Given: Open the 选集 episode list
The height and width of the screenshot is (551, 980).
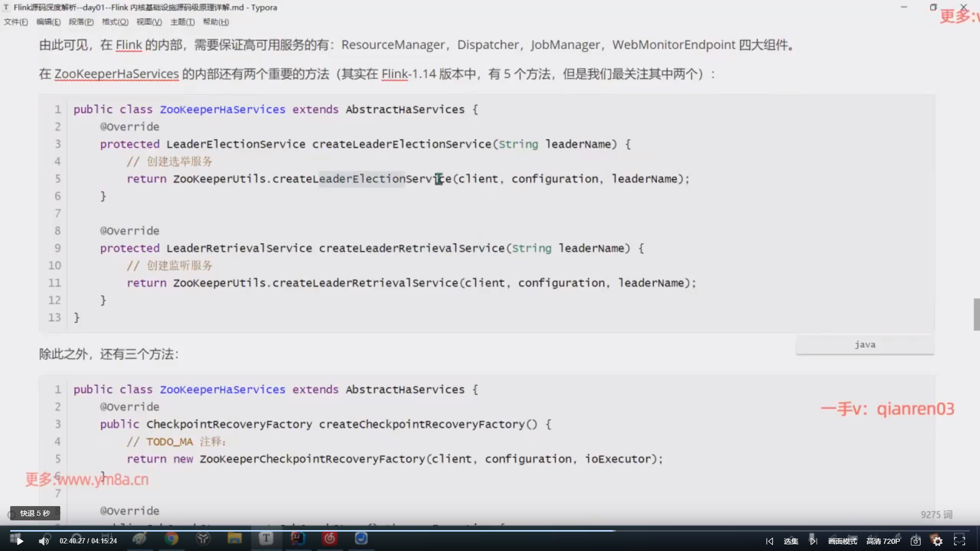Looking at the screenshot, I should (791, 541).
